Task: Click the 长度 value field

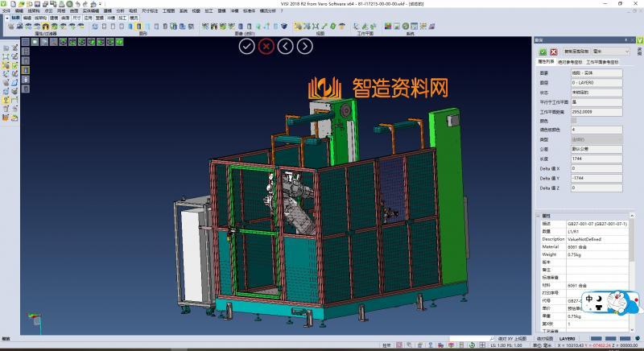Action: pos(596,158)
